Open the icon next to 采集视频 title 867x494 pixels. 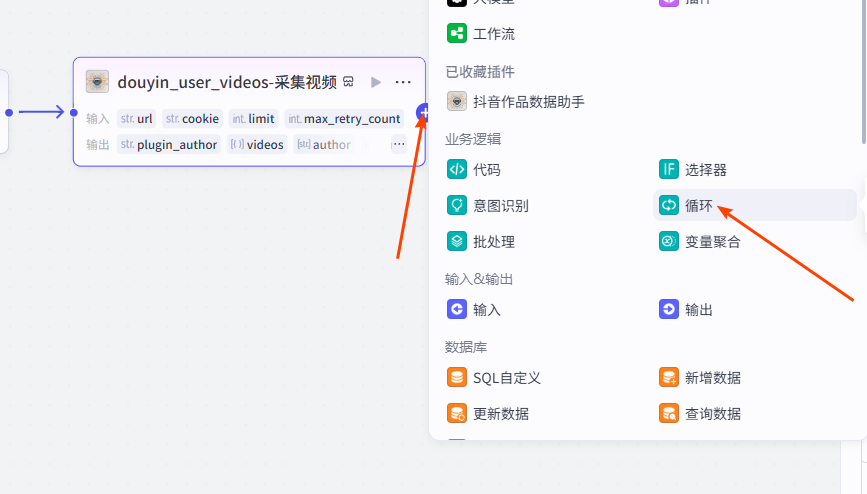tap(348, 82)
